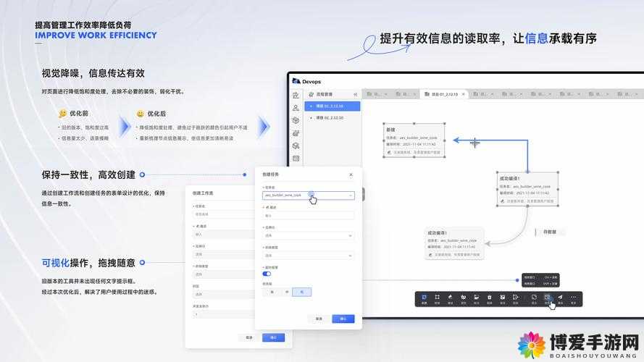644x362 pixels.
Task: Close the active 项目 01_2.12.10 tab
Action: point(464,94)
